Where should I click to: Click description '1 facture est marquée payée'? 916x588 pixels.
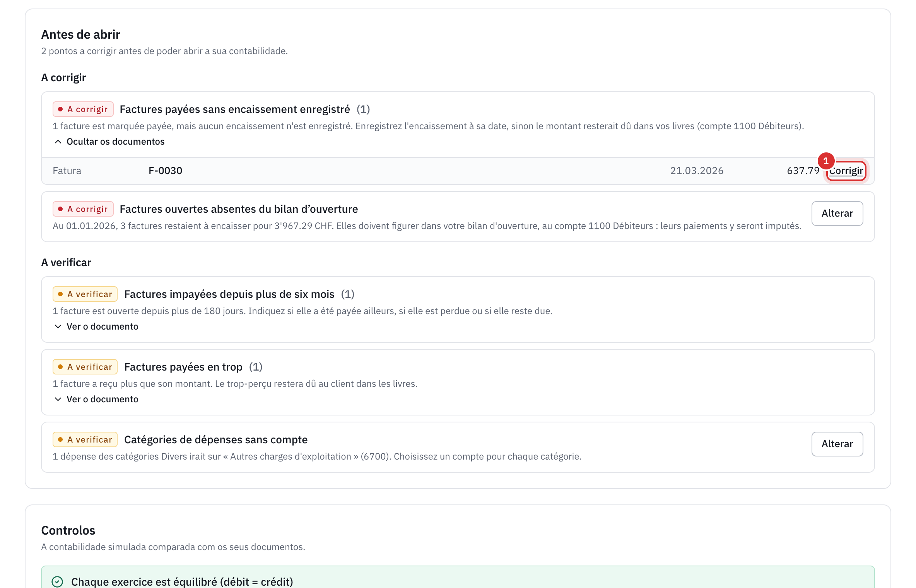(428, 126)
